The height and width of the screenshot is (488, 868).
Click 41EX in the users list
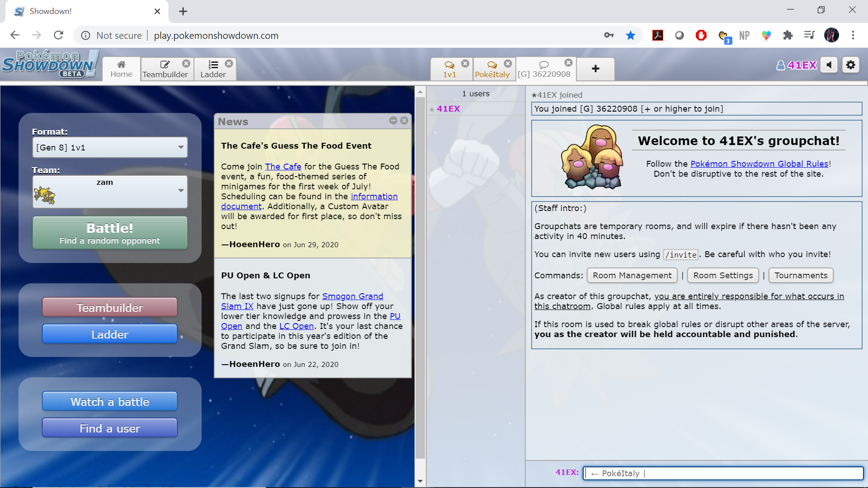pos(448,108)
